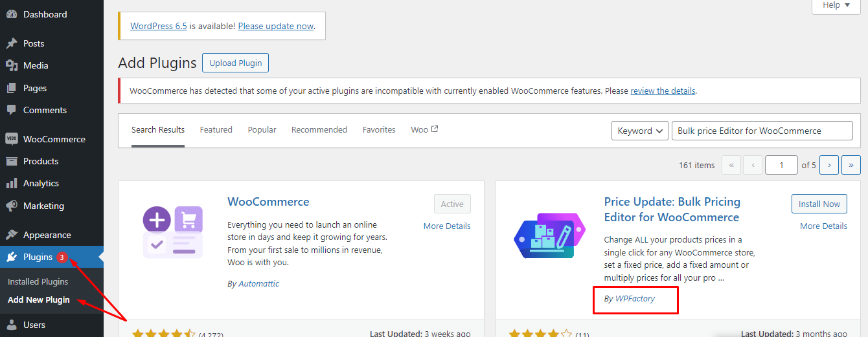The image size is (868, 337).
Task: Open the WordPress 6.5 link
Action: tap(159, 26)
